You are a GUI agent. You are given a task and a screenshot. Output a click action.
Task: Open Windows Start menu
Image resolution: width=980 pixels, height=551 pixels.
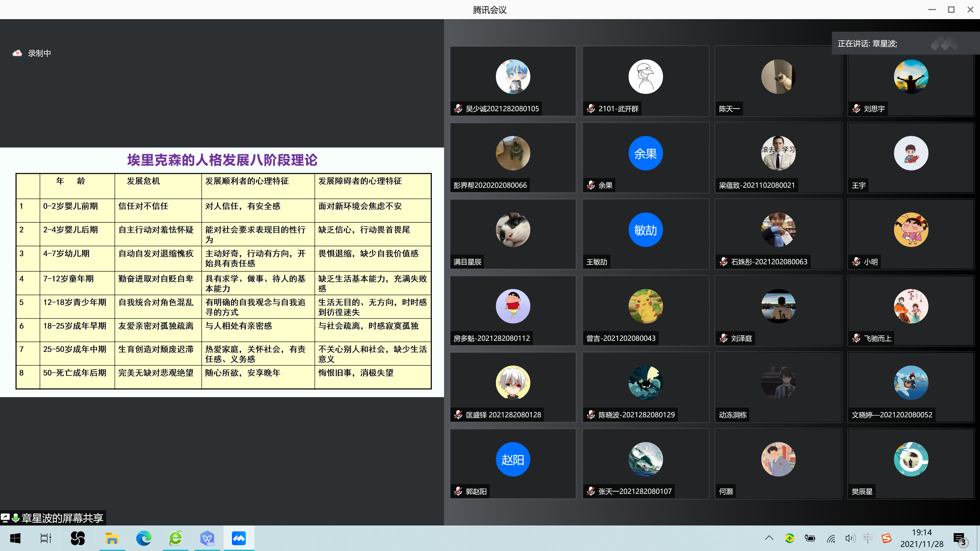point(15,538)
